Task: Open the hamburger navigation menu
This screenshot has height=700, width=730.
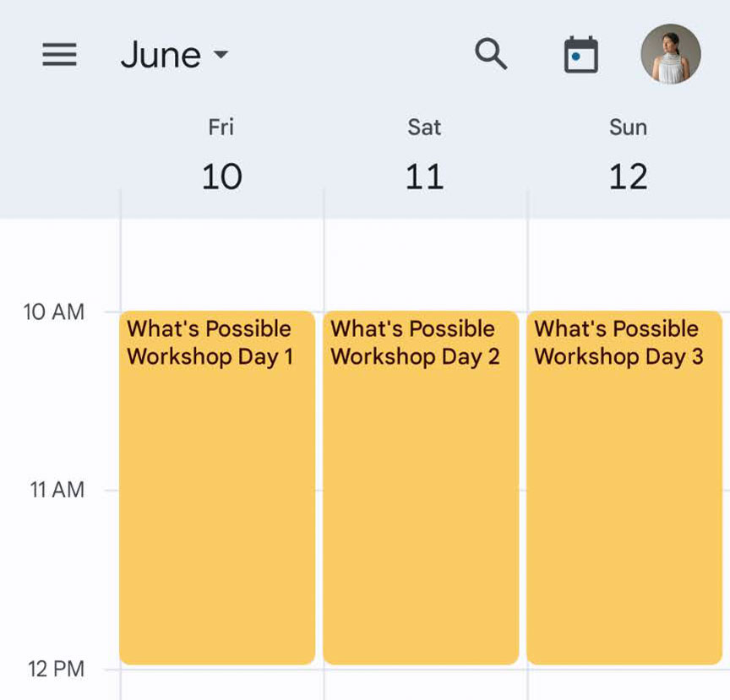Action: [60, 55]
